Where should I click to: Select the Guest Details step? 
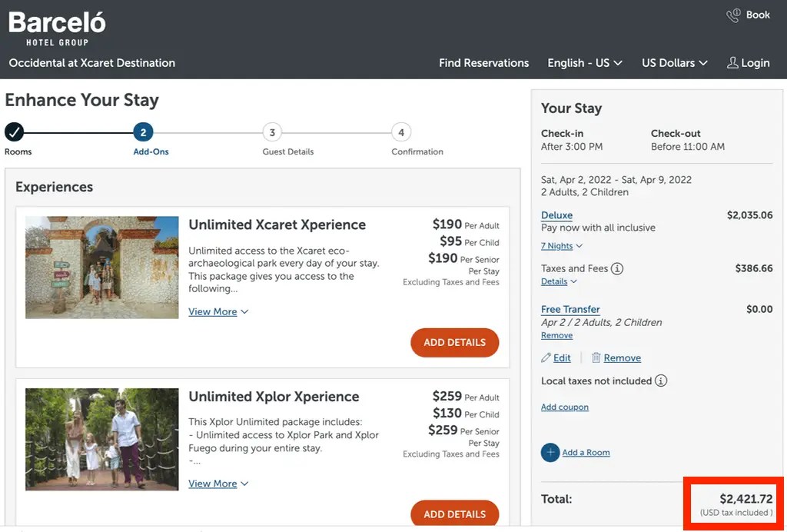pos(272,132)
